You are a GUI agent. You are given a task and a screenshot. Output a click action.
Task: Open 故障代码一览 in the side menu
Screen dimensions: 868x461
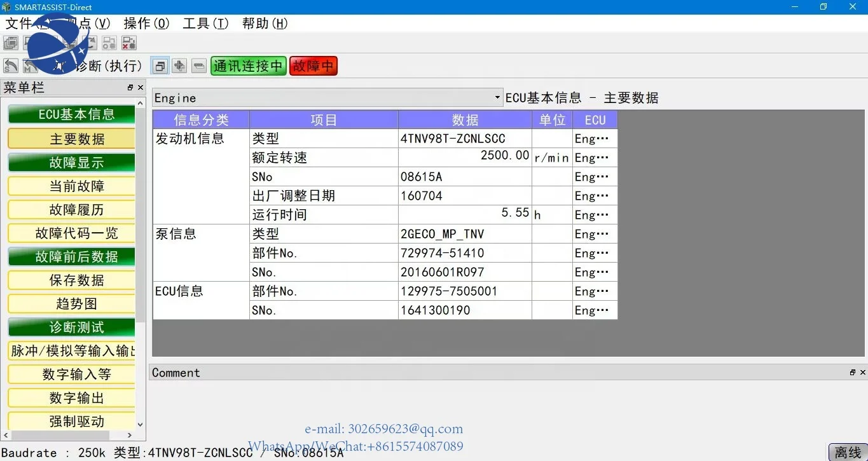[x=71, y=233]
